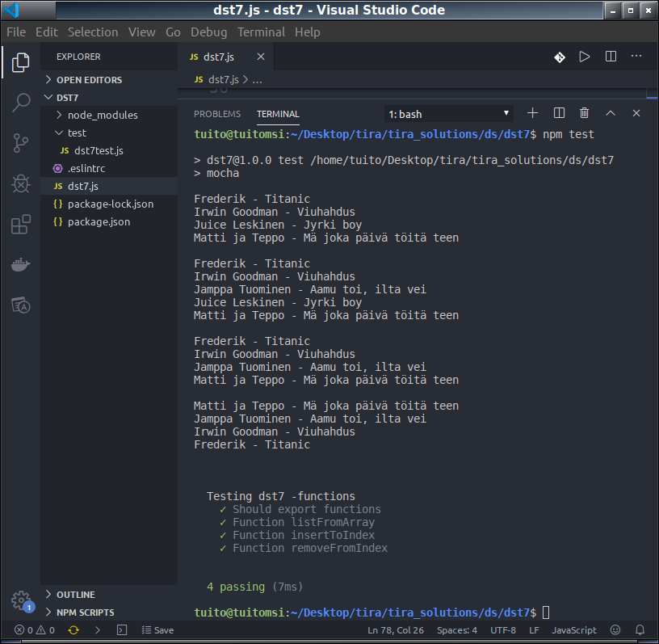Open the Help menu
The image size is (659, 644).
tap(307, 32)
